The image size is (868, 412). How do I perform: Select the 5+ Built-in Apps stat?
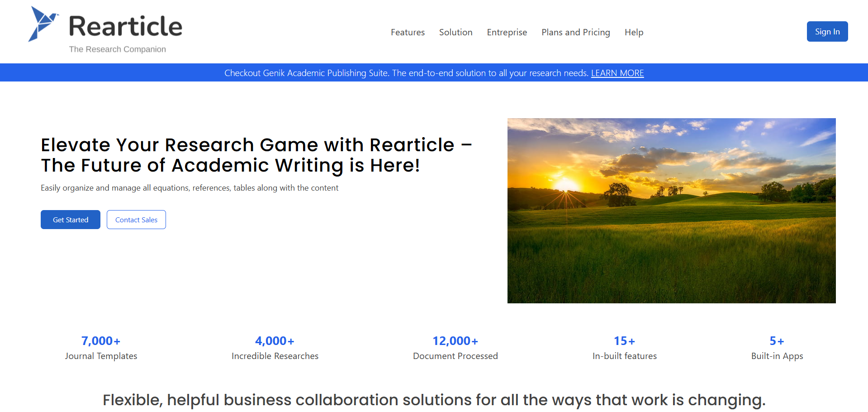click(x=777, y=348)
